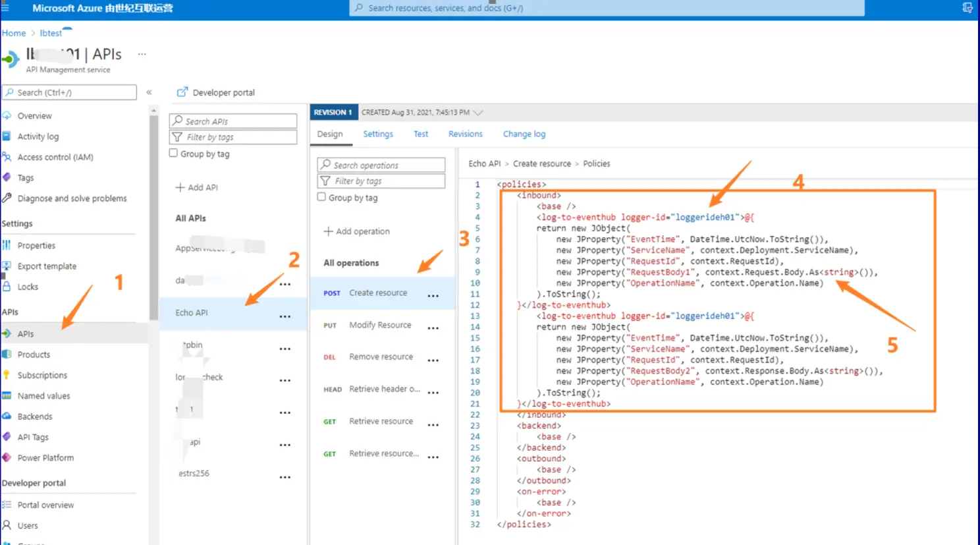The width and height of the screenshot is (980, 545).
Task: Focus the top Search resources box
Action: (x=607, y=8)
